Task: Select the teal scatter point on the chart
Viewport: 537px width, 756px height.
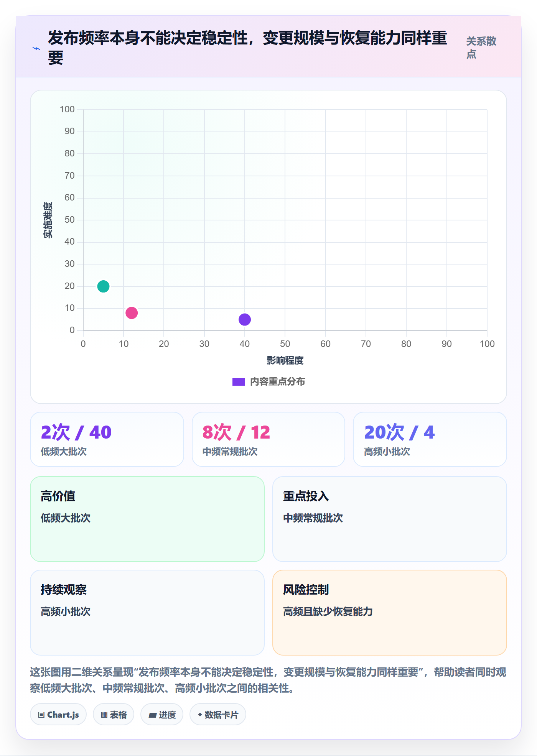Action: pyautogui.click(x=103, y=286)
